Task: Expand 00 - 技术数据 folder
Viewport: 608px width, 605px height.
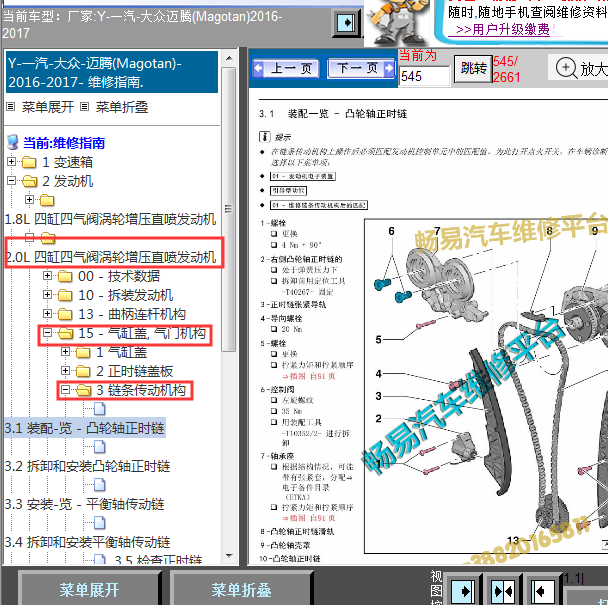Action: coord(47,275)
